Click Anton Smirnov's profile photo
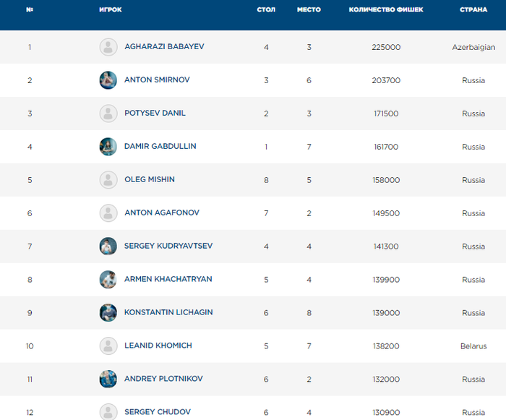The height and width of the screenshot is (420, 506). point(108,80)
